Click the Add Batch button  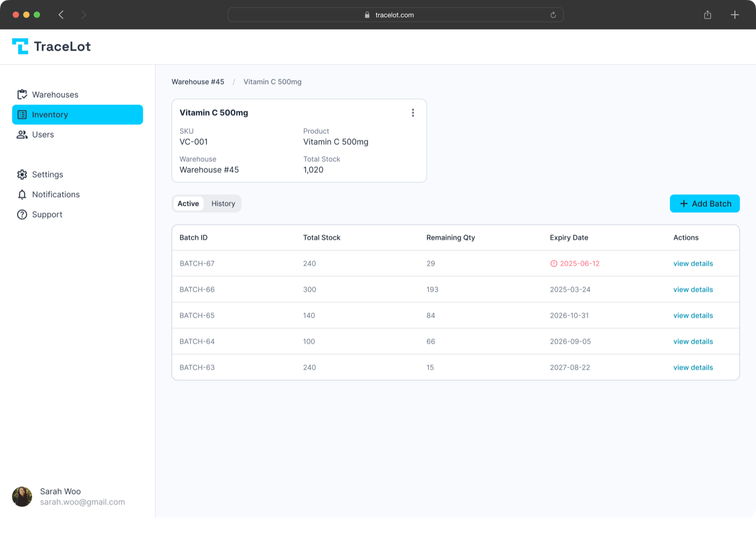(x=704, y=204)
